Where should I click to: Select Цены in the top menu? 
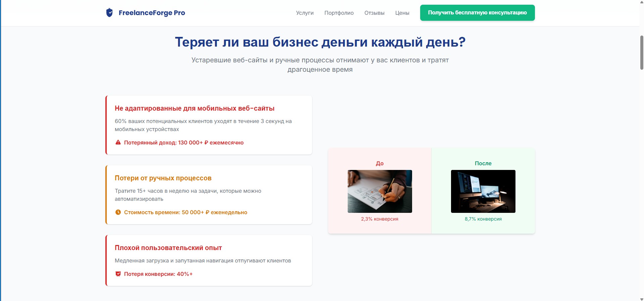[x=402, y=13]
